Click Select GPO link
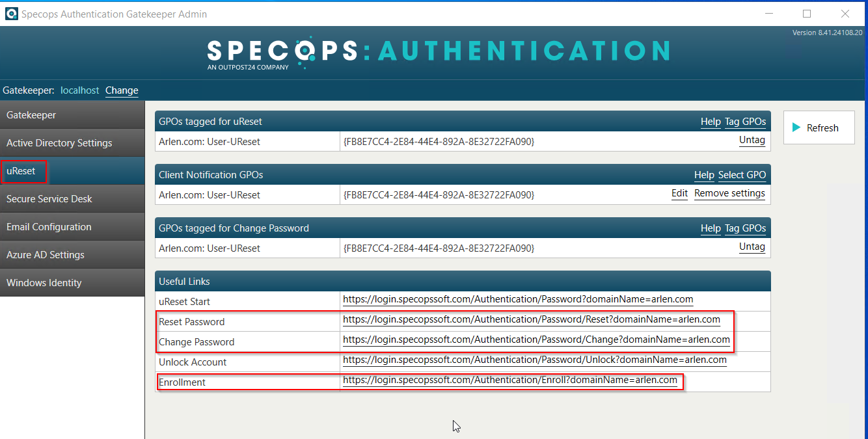The image size is (868, 439). (742, 175)
